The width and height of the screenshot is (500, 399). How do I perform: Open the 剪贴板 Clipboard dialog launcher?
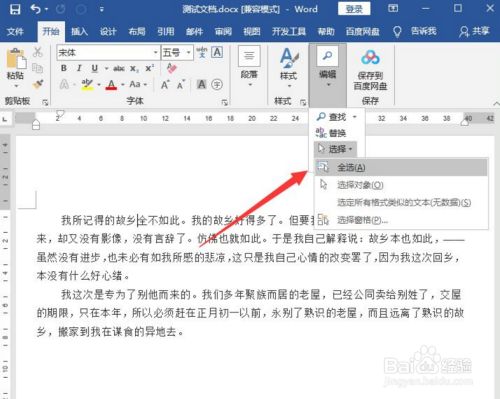click(45, 102)
